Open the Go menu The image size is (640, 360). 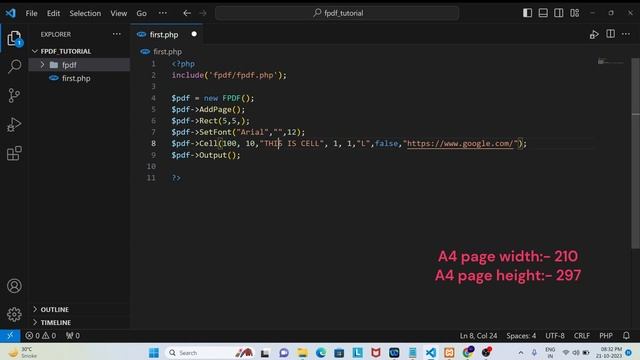[141, 13]
